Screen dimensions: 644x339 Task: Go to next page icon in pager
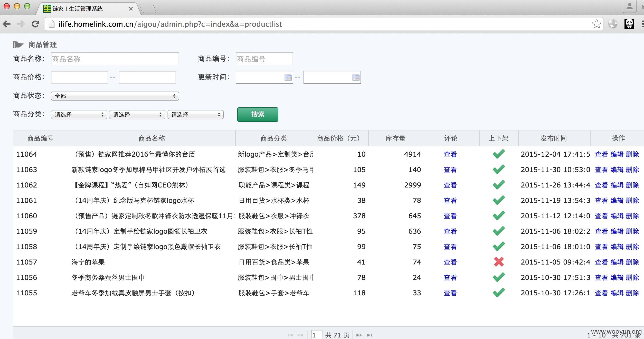click(359, 335)
